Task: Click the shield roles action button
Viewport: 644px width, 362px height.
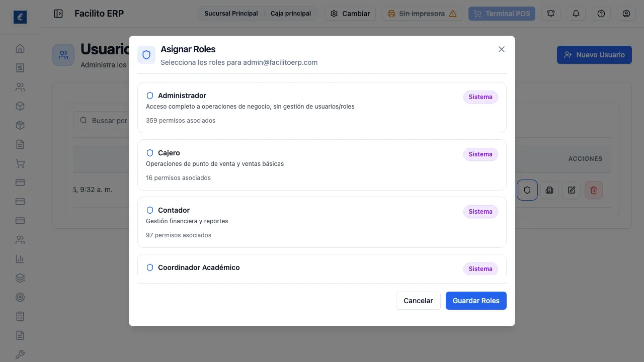Action: pyautogui.click(x=527, y=190)
